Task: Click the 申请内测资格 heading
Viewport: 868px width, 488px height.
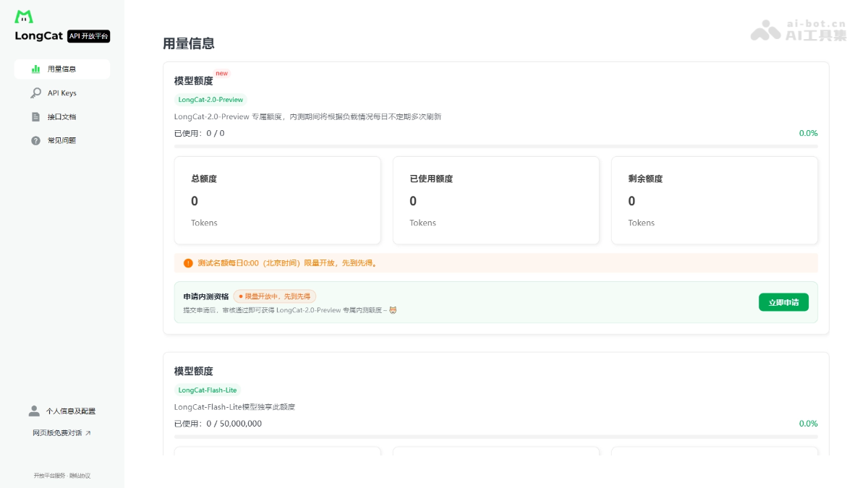Action: pyautogui.click(x=206, y=296)
